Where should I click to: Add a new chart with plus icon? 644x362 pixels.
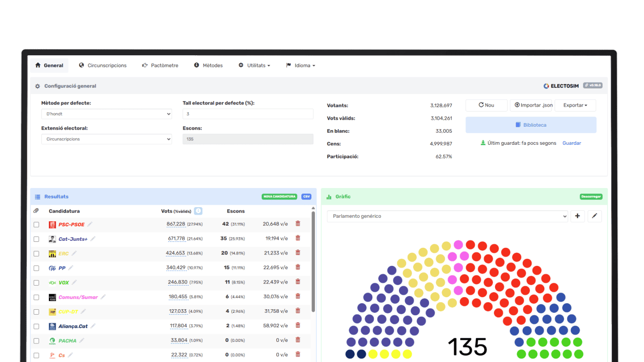(577, 216)
